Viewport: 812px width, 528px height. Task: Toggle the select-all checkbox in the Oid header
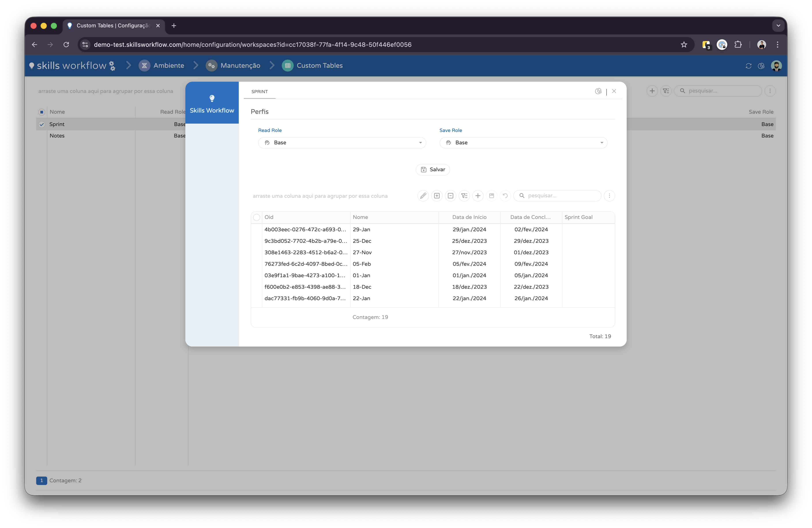coord(257,217)
